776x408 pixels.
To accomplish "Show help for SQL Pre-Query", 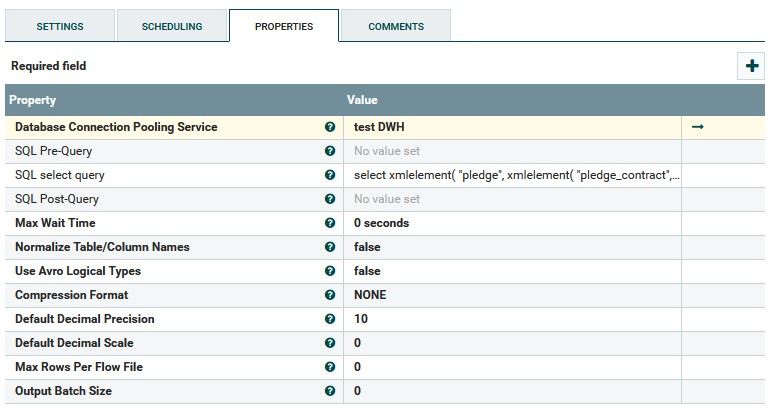I will 330,151.
